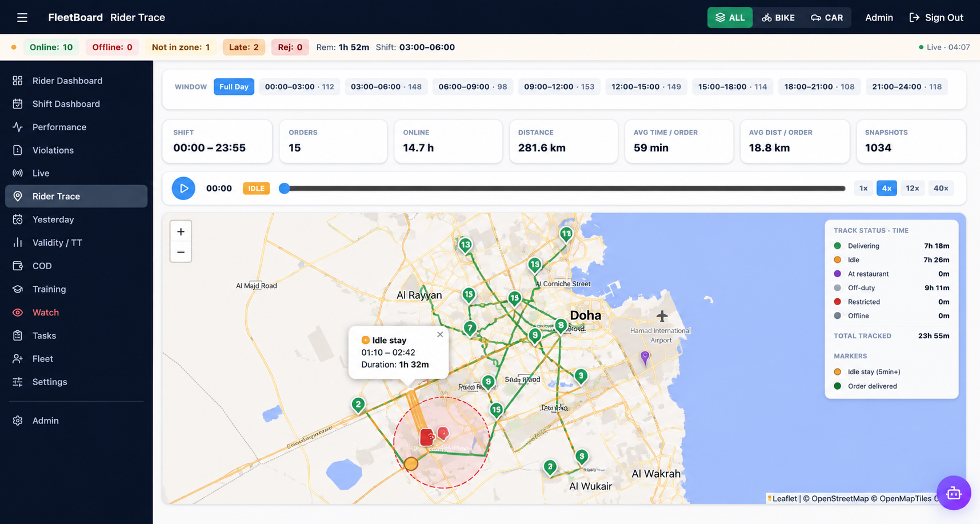
Task: Click the Orders stat card
Action: [333, 141]
